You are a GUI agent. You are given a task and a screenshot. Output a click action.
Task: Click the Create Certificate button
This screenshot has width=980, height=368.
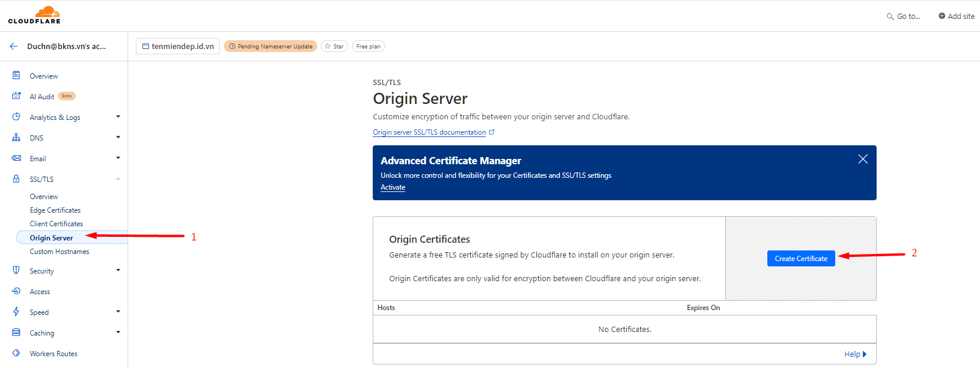click(801, 259)
